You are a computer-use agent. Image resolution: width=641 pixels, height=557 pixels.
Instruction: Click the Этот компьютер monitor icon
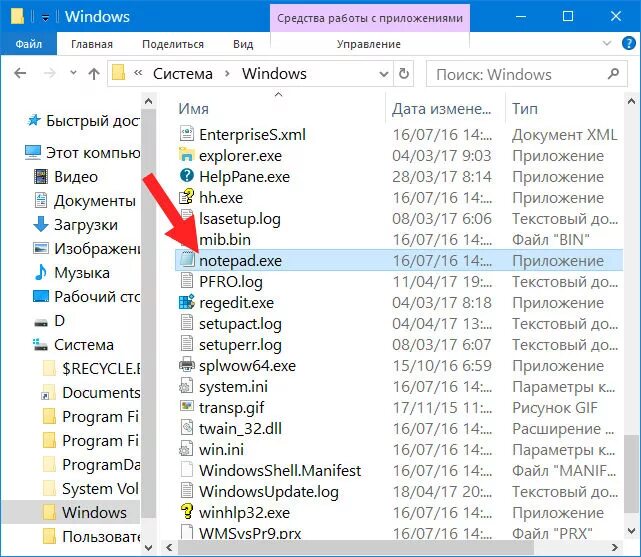pos(33,152)
